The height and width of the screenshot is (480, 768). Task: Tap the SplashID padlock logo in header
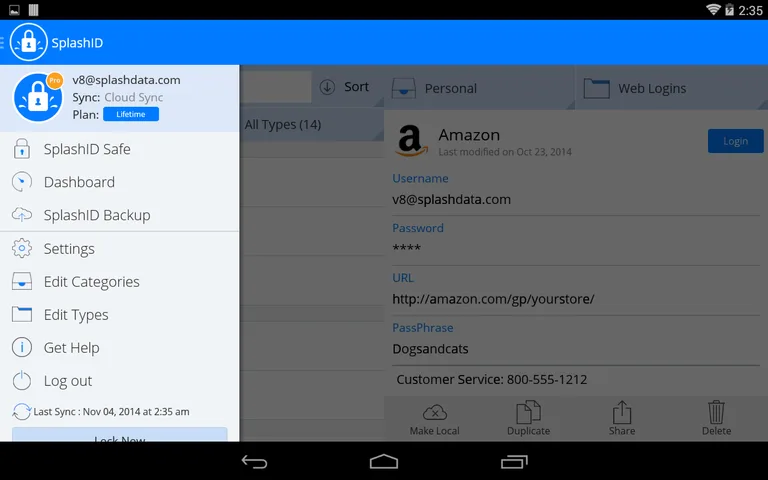(28, 43)
